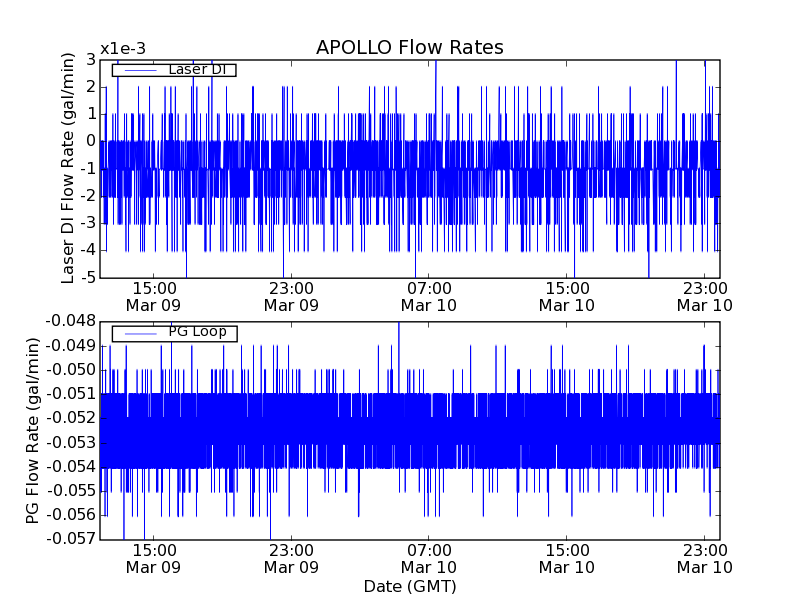Click the '-0.057' tick on PG y-axis
800x600 pixels.
[70, 538]
